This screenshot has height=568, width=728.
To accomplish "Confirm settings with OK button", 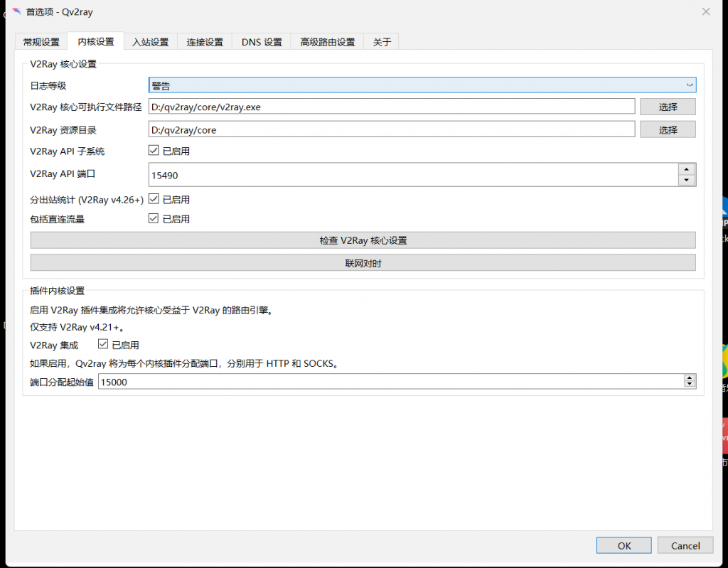I will 623,545.
